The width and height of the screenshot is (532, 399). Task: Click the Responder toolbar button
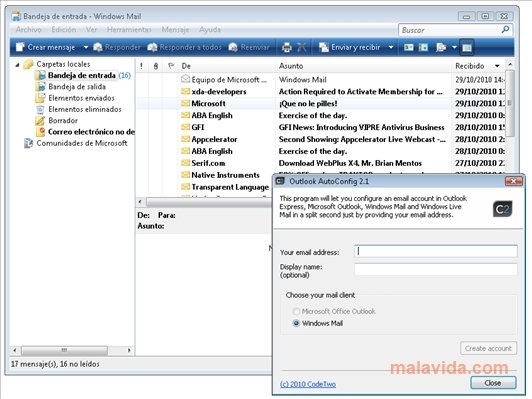click(117, 47)
